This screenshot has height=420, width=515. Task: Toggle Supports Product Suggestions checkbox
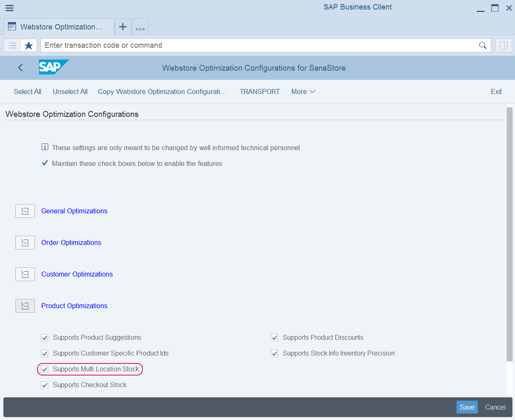[45, 338]
